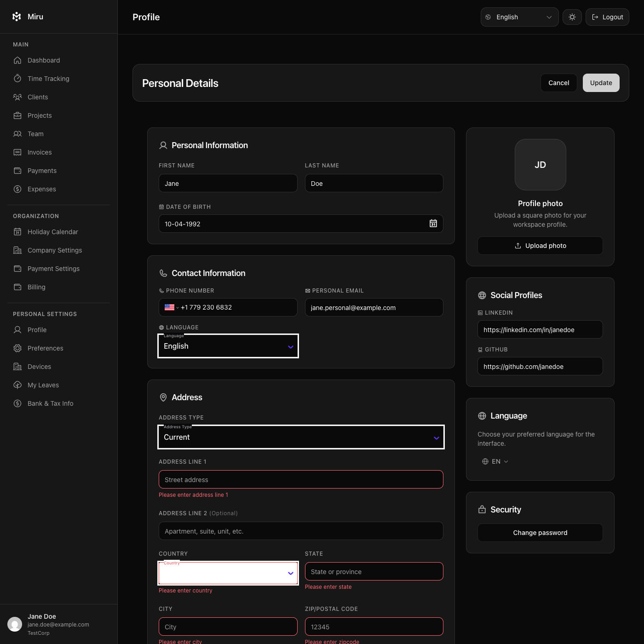
Task: Open the phone country flag selector
Action: point(170,307)
